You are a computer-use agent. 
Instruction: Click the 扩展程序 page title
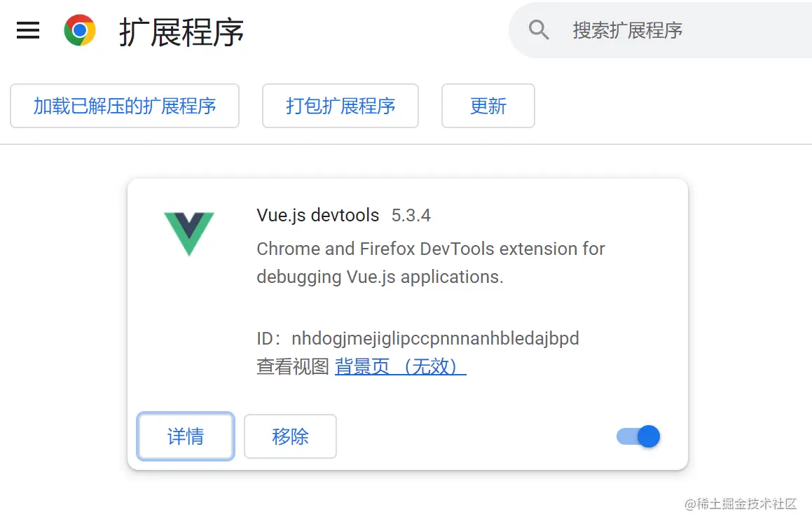point(181,32)
